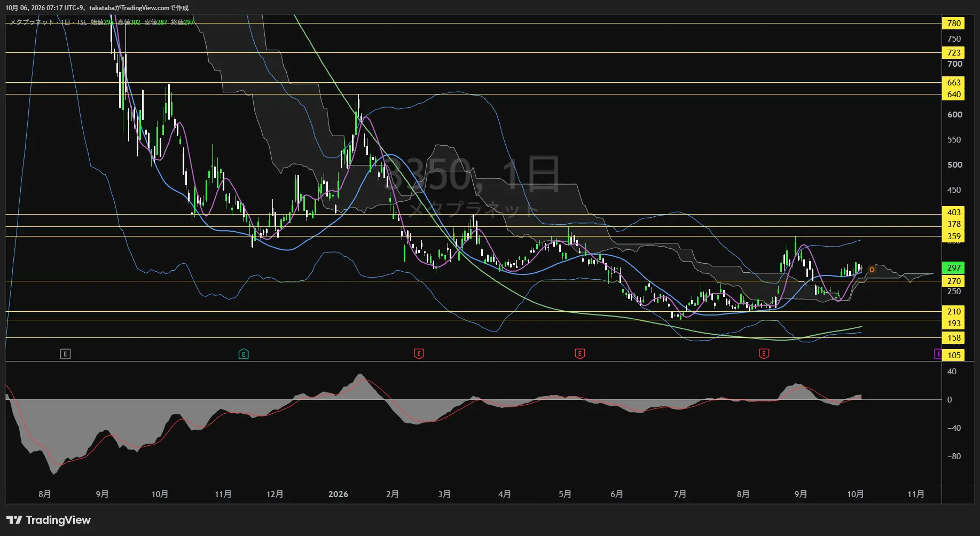Select the yellow price label 270
Viewport: 980px width, 536px height.
coord(953,281)
